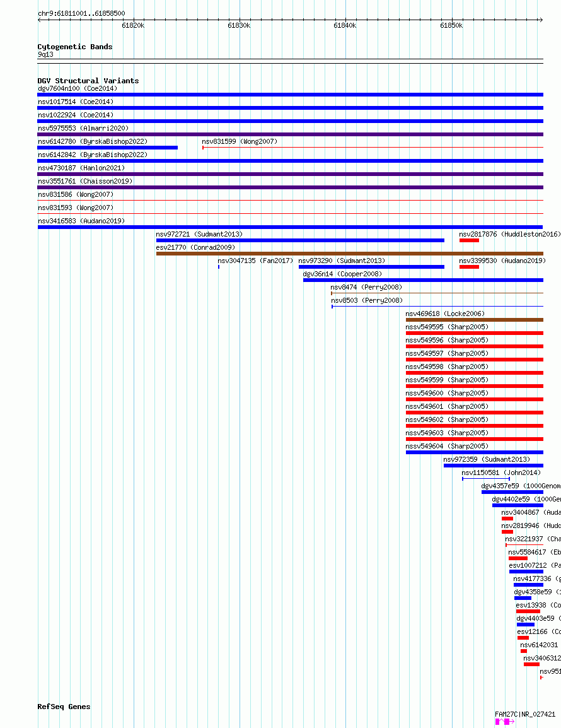
Task: Open nsv1022924 (Coe2014) variant label
Action: pyautogui.click(x=76, y=115)
